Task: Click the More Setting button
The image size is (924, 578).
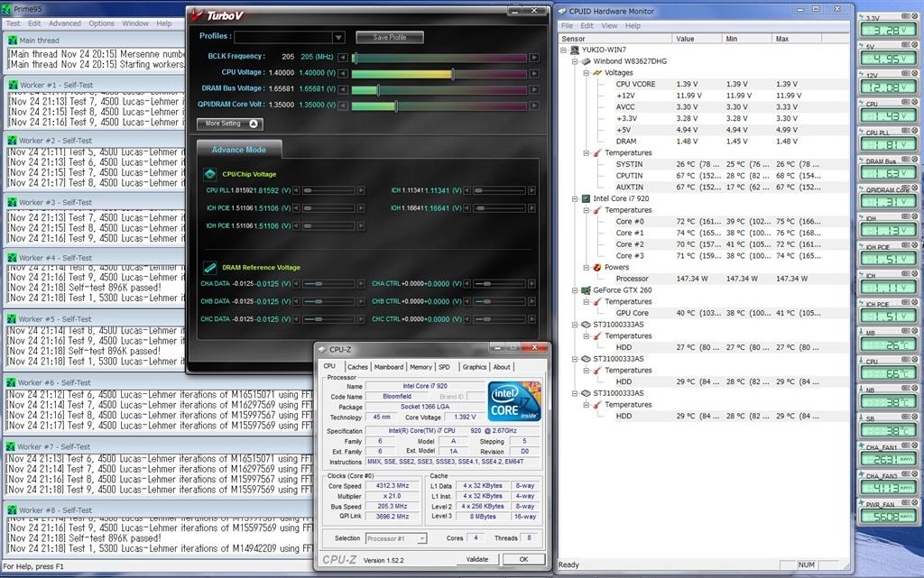Action: point(230,124)
